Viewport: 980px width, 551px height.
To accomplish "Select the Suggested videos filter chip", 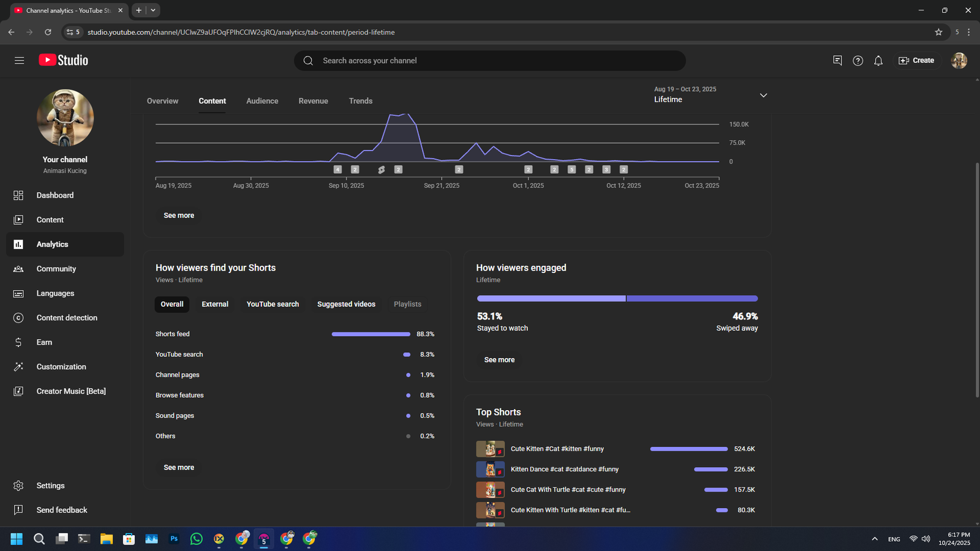I will coord(346,304).
